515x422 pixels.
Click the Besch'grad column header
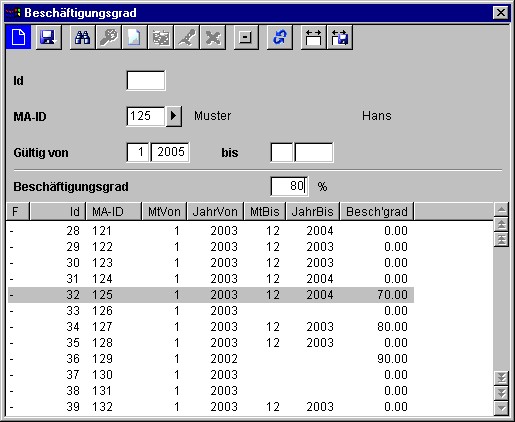(x=377, y=211)
